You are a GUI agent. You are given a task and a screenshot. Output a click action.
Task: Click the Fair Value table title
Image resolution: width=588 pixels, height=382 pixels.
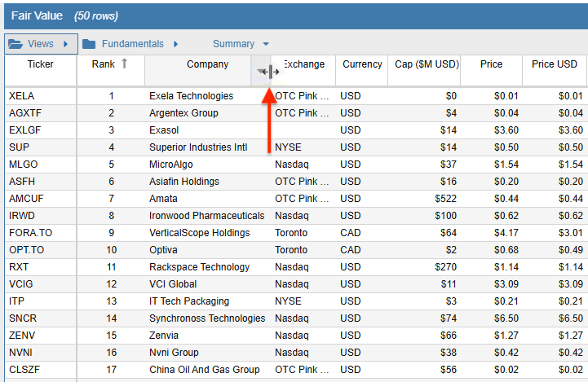(37, 15)
